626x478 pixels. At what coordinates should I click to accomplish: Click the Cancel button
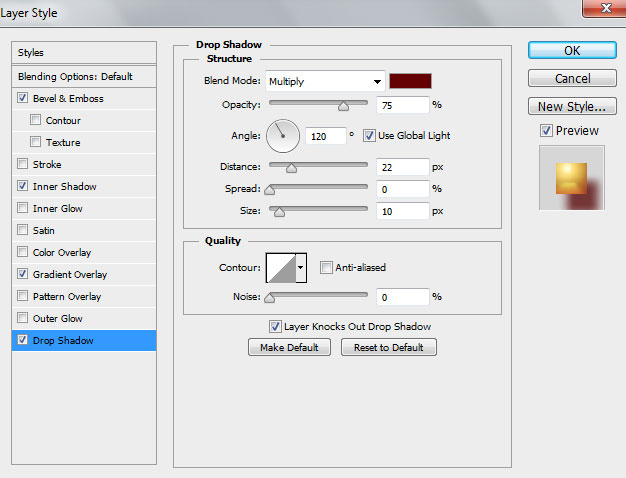[572, 78]
